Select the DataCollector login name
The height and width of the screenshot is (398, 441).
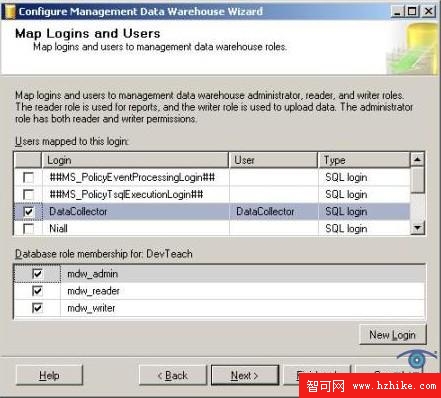coord(78,212)
